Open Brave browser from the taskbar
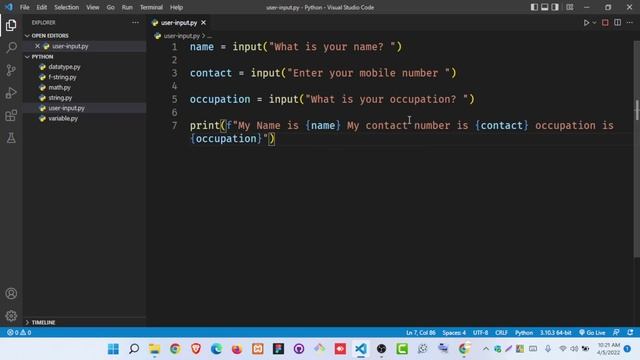 (196, 349)
